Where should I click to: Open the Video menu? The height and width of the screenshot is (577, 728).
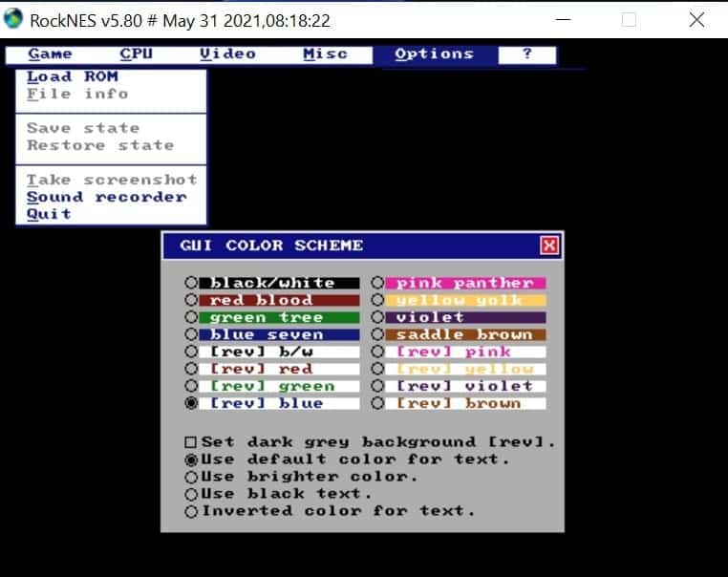227,54
